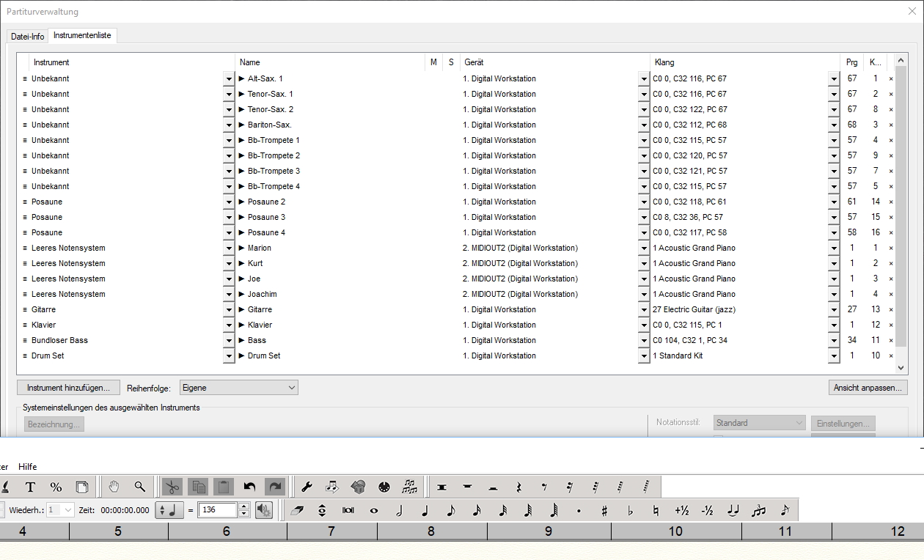Click the magnifier zoom tool

139,487
